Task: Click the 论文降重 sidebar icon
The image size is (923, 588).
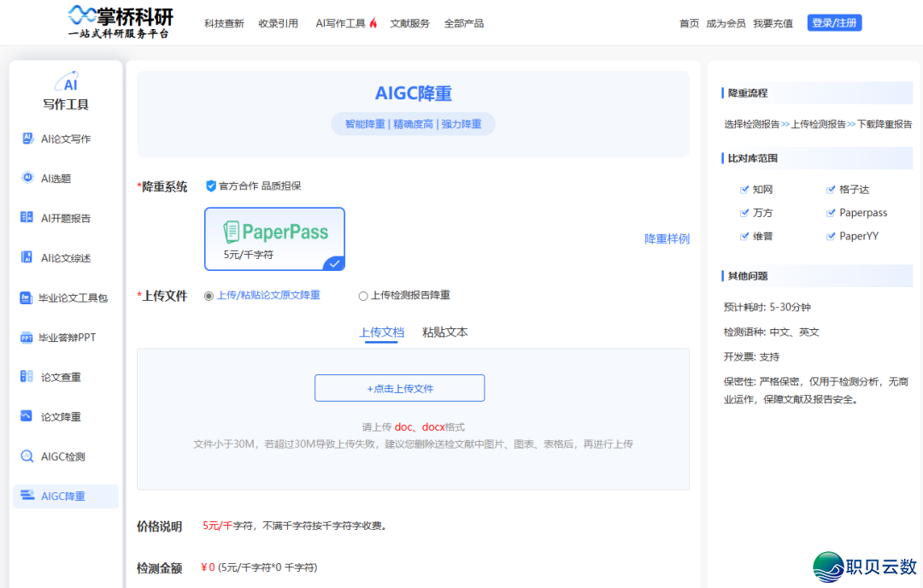Action: click(26, 416)
